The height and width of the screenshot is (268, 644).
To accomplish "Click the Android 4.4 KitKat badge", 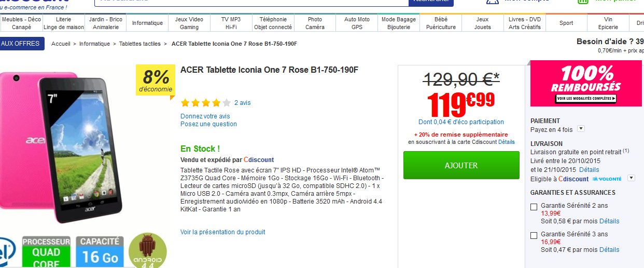I will click(147, 252).
